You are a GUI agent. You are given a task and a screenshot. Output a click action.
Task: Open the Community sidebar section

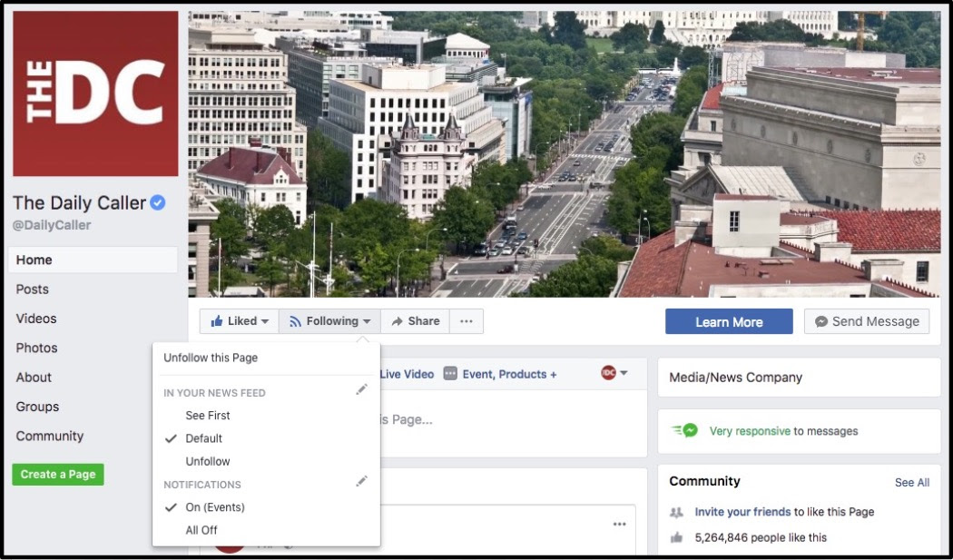pyautogui.click(x=50, y=436)
